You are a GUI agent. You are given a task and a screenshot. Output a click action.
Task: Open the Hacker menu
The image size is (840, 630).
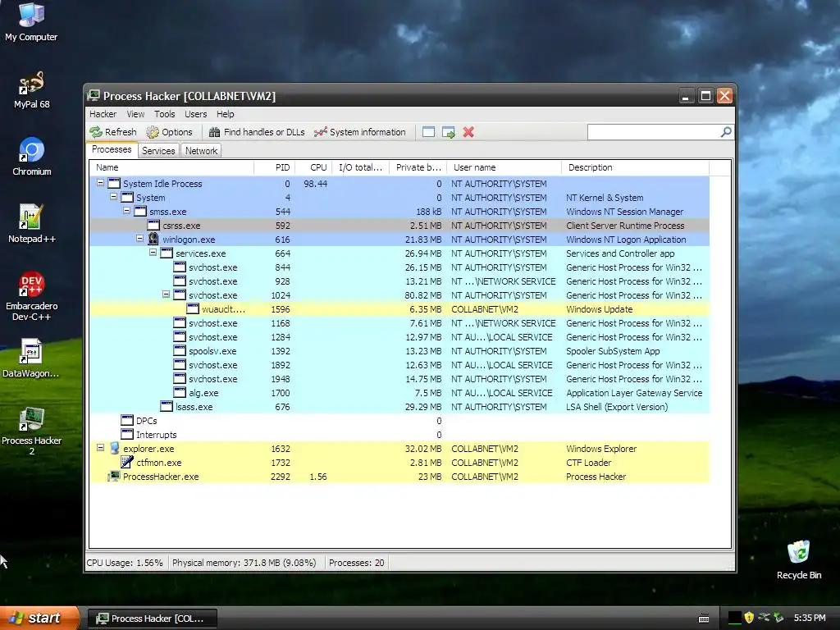[x=103, y=114]
